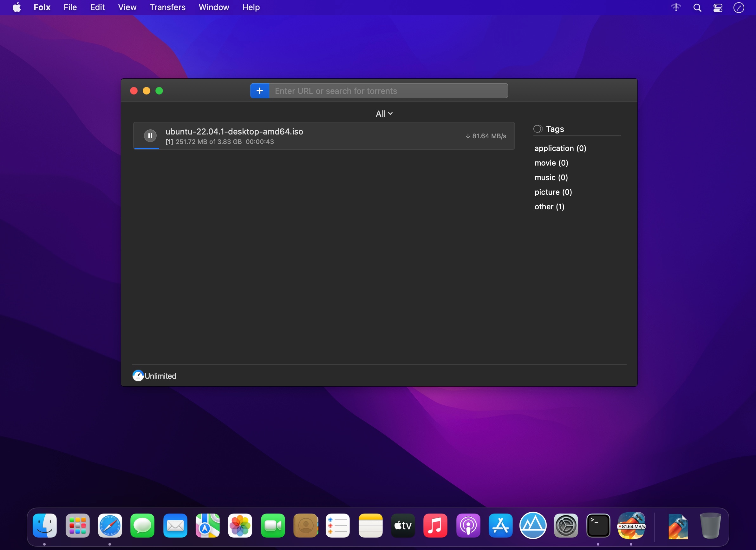Open Folx app in the Dock
This screenshot has height=550, width=756.
pyautogui.click(x=631, y=526)
